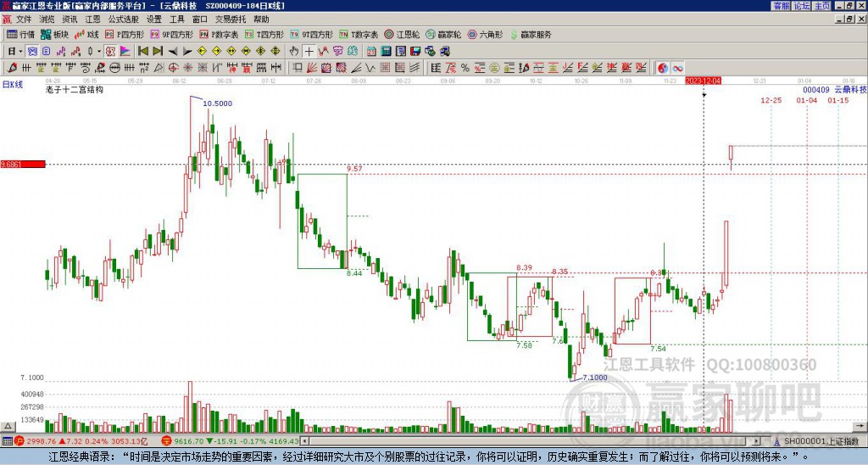
Task: Click the yin-yang taiji icon
Action: point(663,68)
